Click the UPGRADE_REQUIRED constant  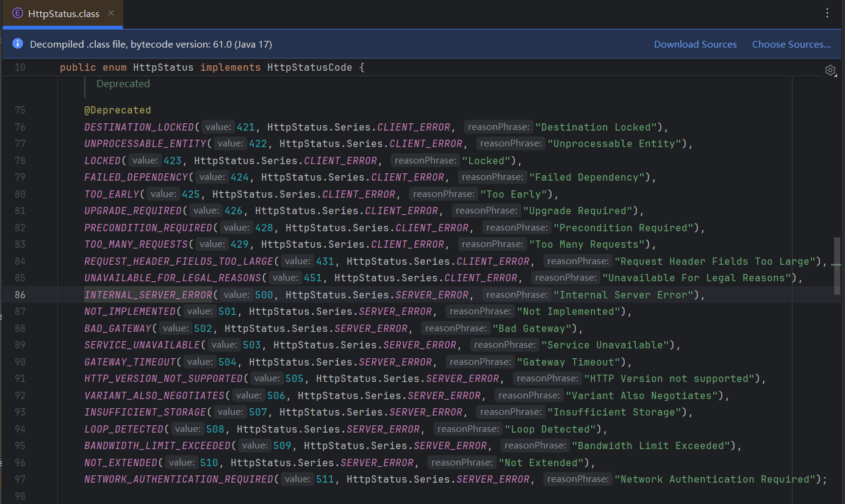tap(133, 211)
